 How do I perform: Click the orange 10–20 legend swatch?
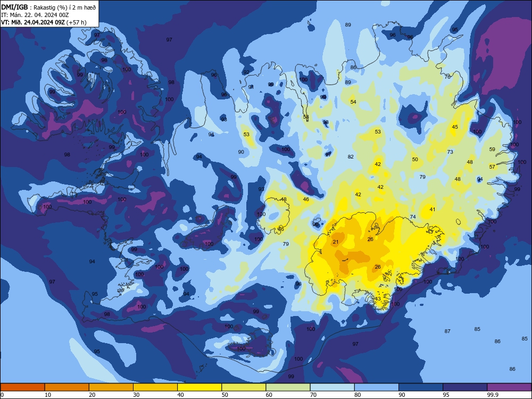click(x=67, y=387)
